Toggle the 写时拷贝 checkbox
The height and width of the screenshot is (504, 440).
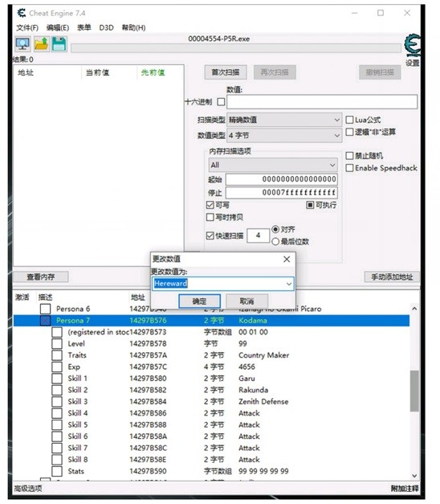click(210, 217)
